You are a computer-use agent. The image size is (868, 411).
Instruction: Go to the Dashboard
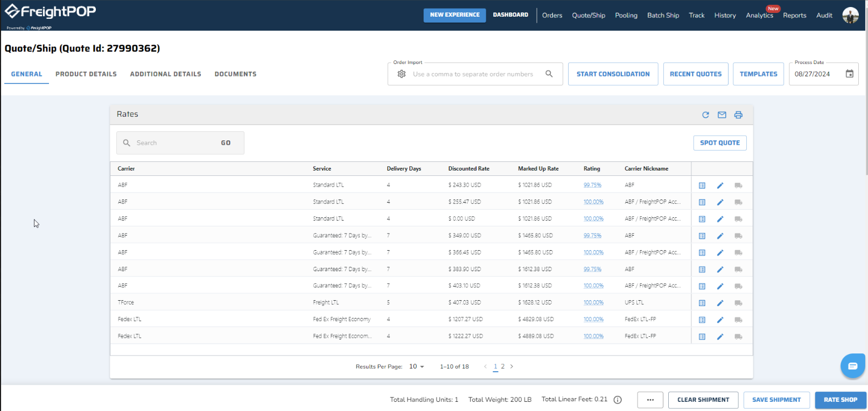coord(510,15)
